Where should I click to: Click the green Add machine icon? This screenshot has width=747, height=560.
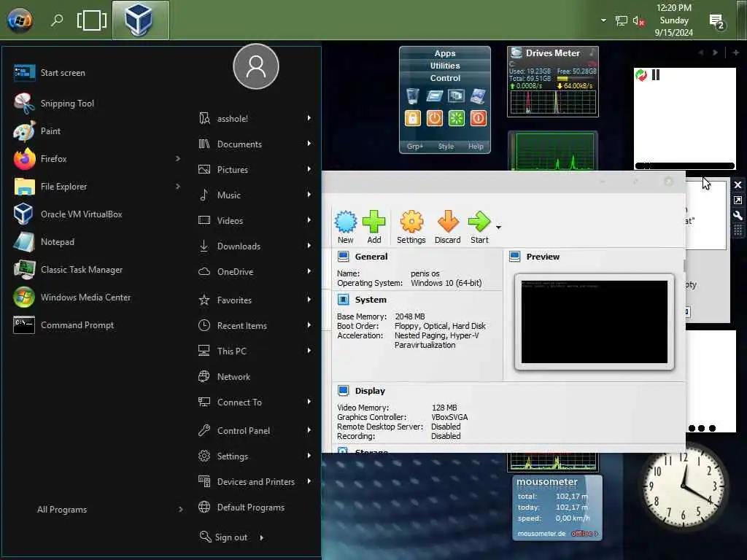374,222
